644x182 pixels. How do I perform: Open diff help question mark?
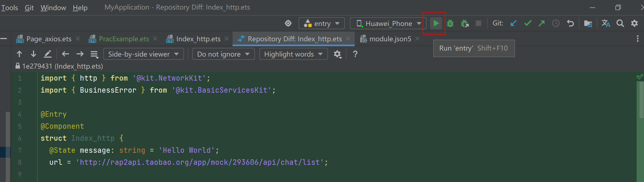tap(355, 54)
